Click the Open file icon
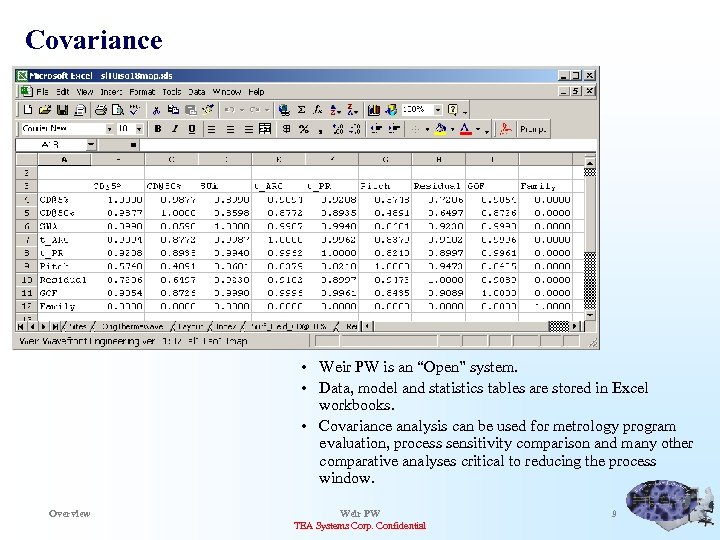 coord(45,110)
